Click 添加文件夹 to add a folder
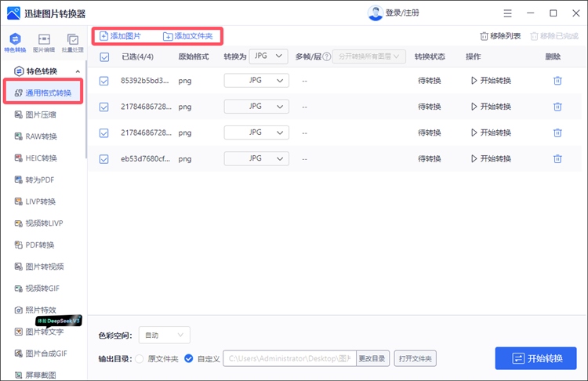Screen dimensions: 588x381 click(x=188, y=36)
